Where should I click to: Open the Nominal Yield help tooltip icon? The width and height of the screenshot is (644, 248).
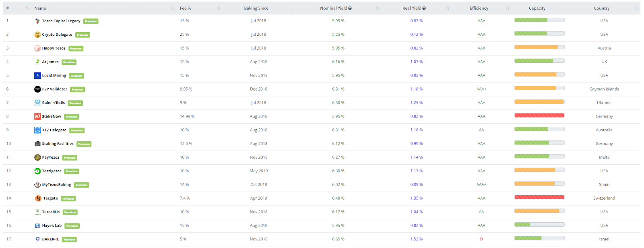[x=350, y=8]
